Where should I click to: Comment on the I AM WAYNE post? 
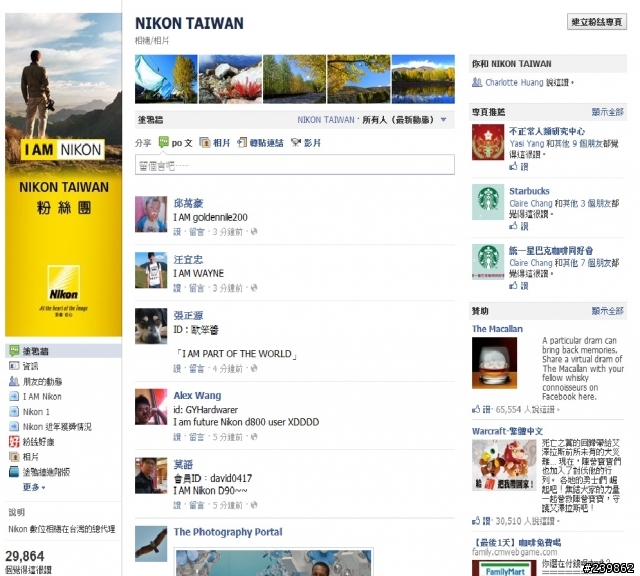pos(196,288)
